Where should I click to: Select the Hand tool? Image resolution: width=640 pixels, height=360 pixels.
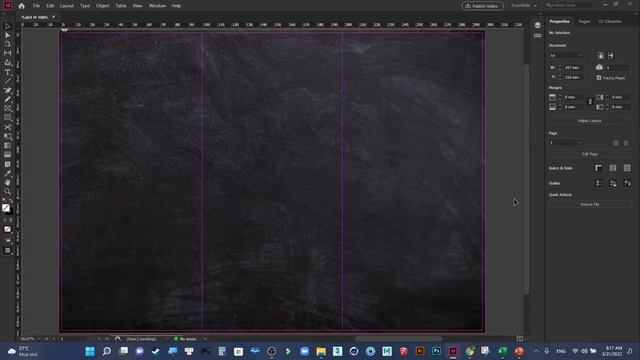(7, 182)
